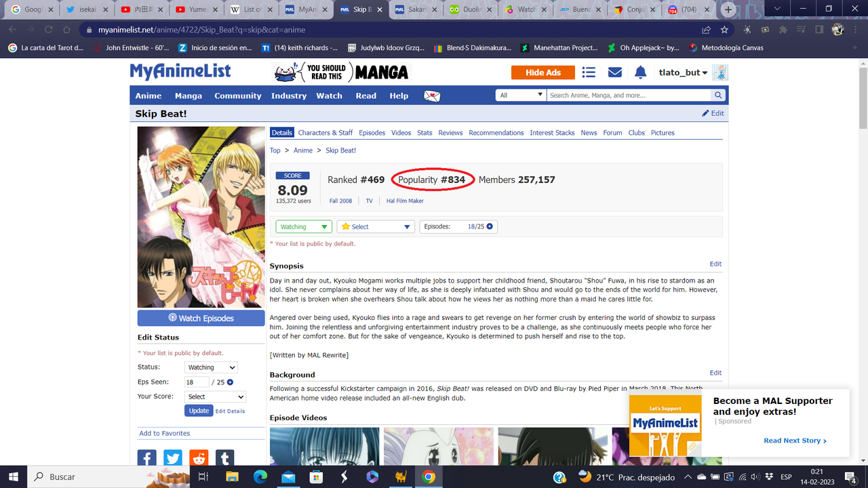
Task: Increment episodes seen with the plus control
Action: [491, 226]
